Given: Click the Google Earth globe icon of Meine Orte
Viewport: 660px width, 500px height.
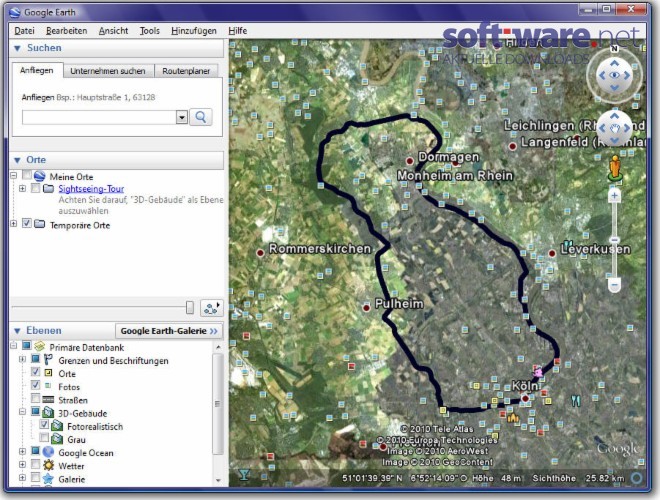Looking at the screenshot, I should (40, 176).
